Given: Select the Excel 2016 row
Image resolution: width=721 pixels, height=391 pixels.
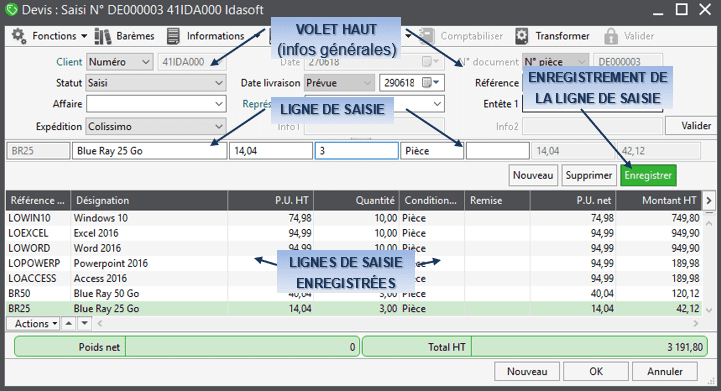Looking at the screenshot, I should (x=354, y=233).
